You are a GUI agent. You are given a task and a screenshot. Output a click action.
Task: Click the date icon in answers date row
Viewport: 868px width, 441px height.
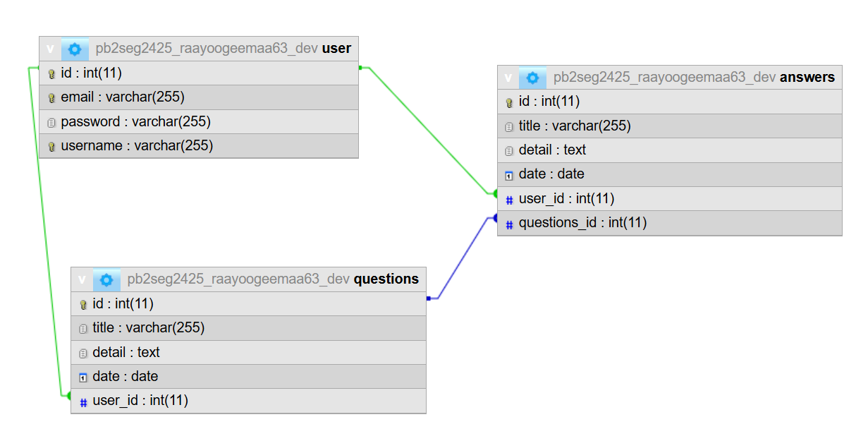pos(509,175)
